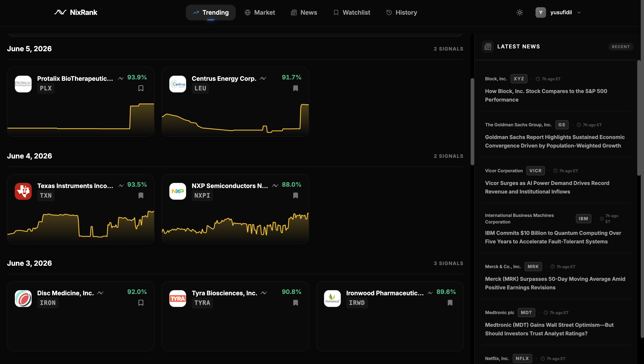Click the signal icon beside Protalix BioTherapeutics
This screenshot has width=644, height=364.
click(121, 79)
